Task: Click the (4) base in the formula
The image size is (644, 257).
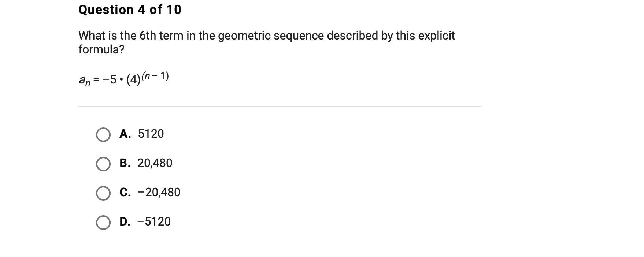Action: point(133,80)
